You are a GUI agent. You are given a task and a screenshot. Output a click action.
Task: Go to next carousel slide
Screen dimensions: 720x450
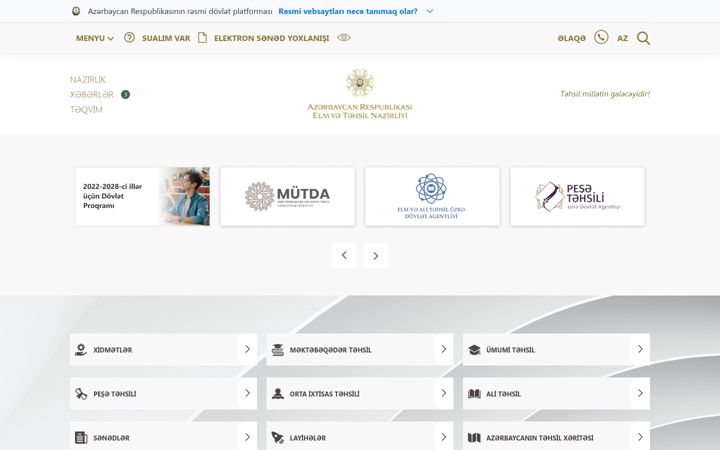[x=376, y=255]
